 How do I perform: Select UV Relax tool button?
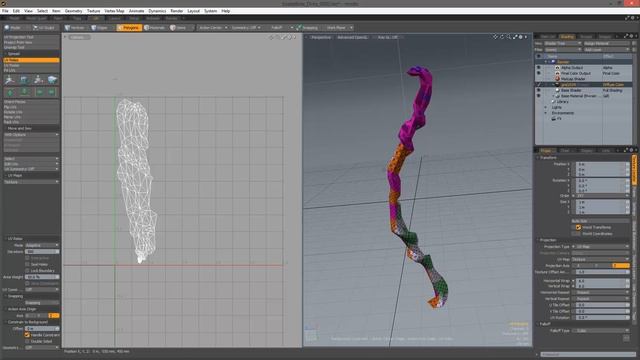31,60
